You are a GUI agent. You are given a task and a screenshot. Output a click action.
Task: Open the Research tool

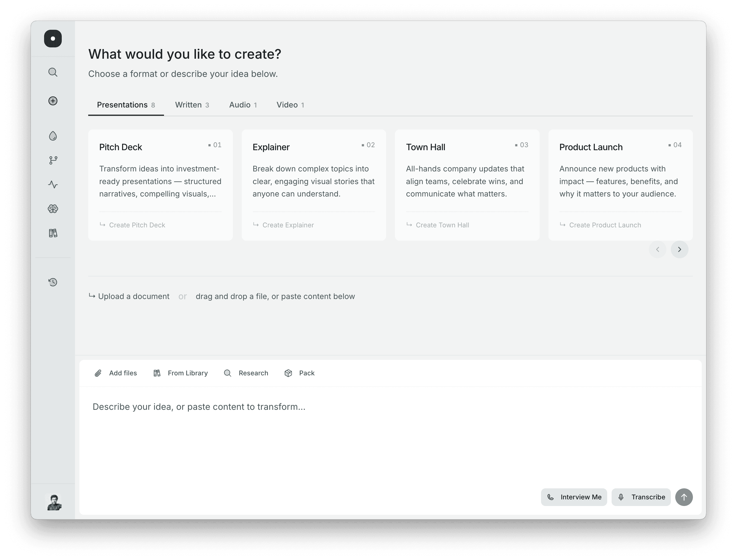click(246, 373)
